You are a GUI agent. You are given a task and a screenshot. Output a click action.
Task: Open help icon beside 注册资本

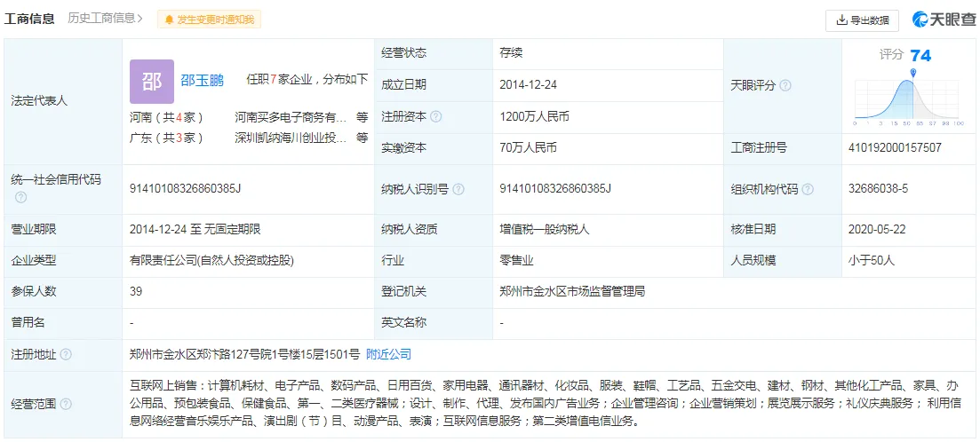[436, 116]
